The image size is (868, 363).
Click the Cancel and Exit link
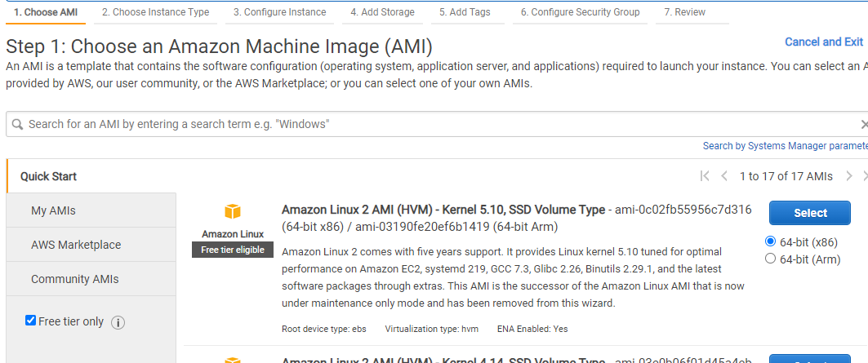coord(824,42)
